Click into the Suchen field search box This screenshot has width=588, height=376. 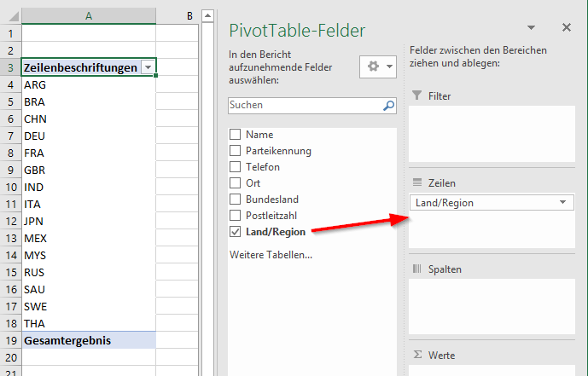point(303,106)
